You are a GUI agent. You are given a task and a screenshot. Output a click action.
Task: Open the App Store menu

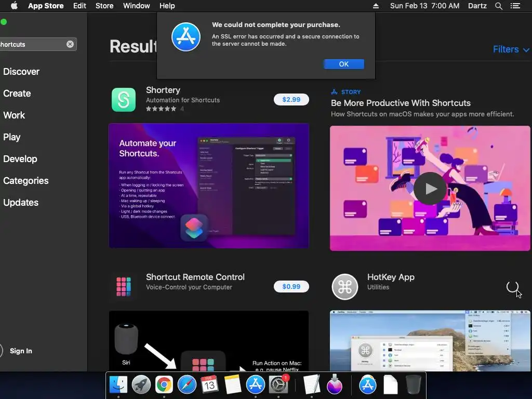click(46, 6)
